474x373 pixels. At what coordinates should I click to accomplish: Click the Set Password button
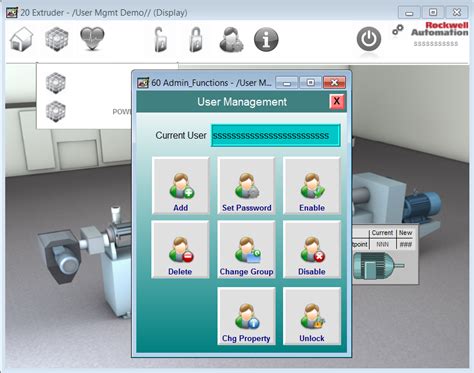tap(246, 185)
